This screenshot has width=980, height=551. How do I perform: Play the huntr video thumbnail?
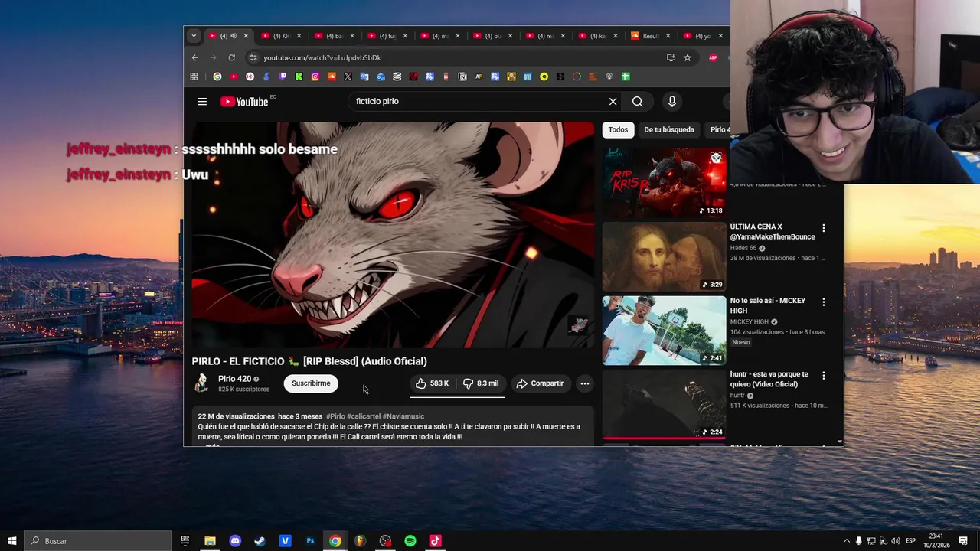[664, 404]
